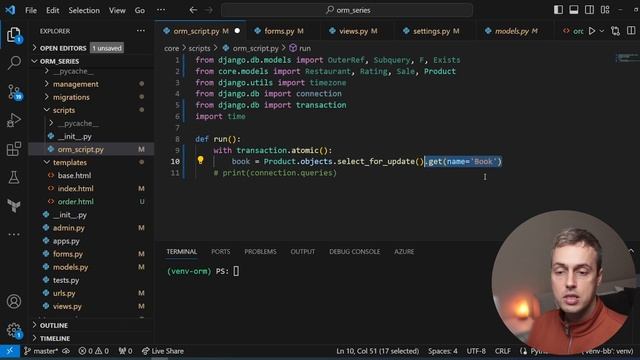Open errors and warnings count in status bar
640x360 pixels.
(94, 351)
